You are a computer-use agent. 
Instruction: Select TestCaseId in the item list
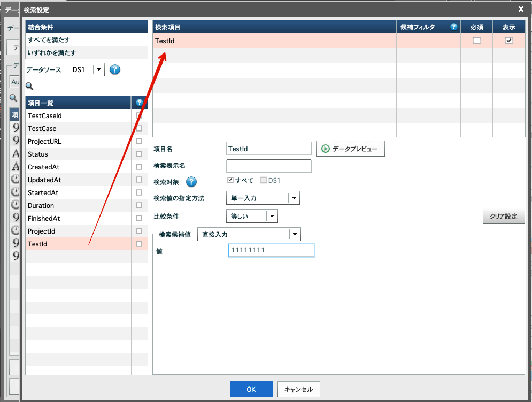coord(78,115)
